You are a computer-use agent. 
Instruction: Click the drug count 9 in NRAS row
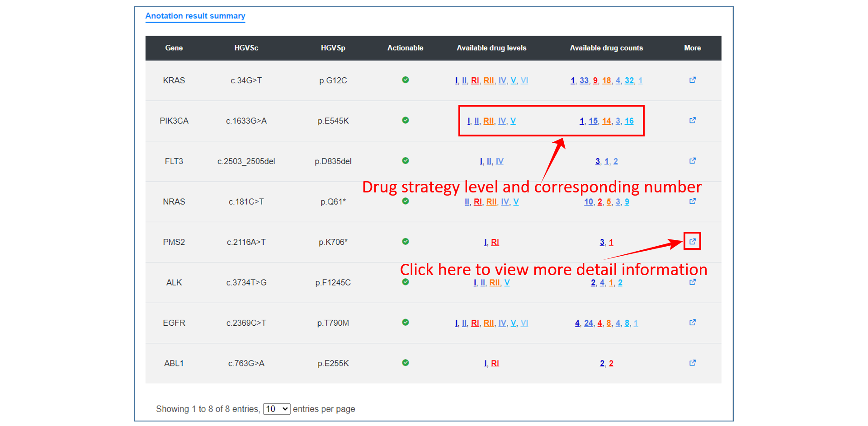[627, 202]
